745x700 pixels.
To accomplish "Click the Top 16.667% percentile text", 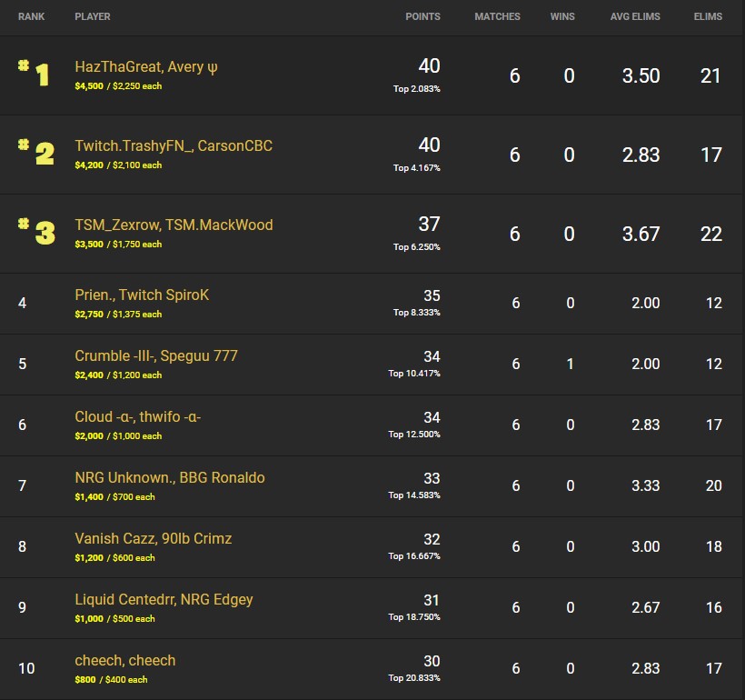I will click(414, 556).
